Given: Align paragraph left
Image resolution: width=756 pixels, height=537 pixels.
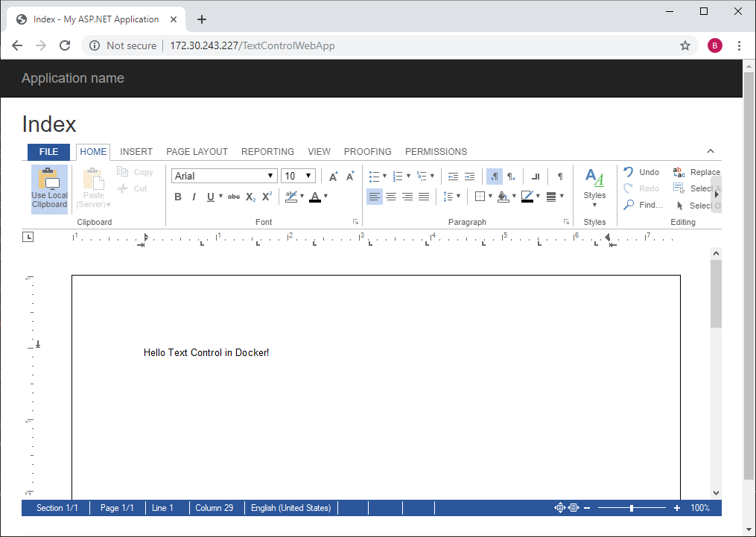Looking at the screenshot, I should coord(375,197).
